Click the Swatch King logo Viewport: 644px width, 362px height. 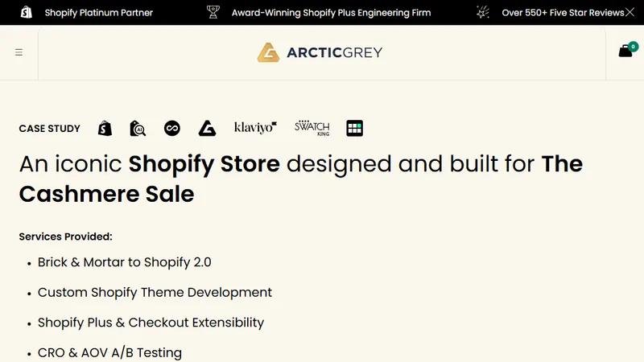[312, 128]
